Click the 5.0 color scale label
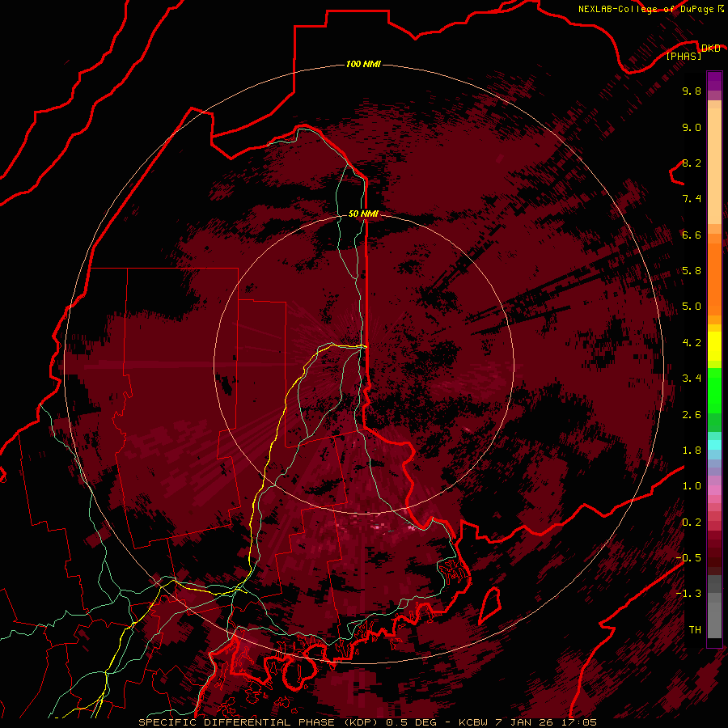 coord(692,307)
